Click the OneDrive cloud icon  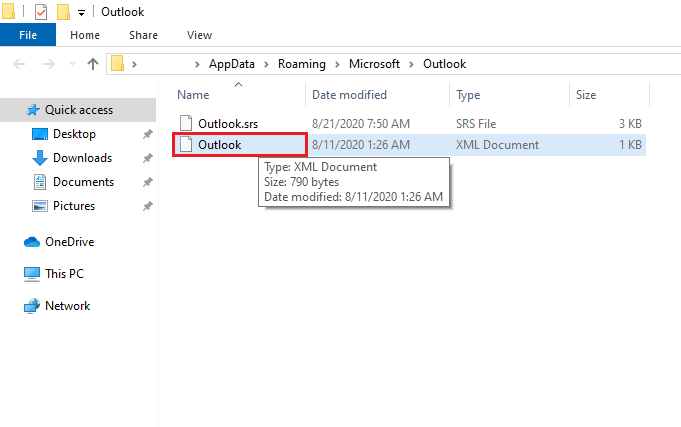(x=32, y=242)
